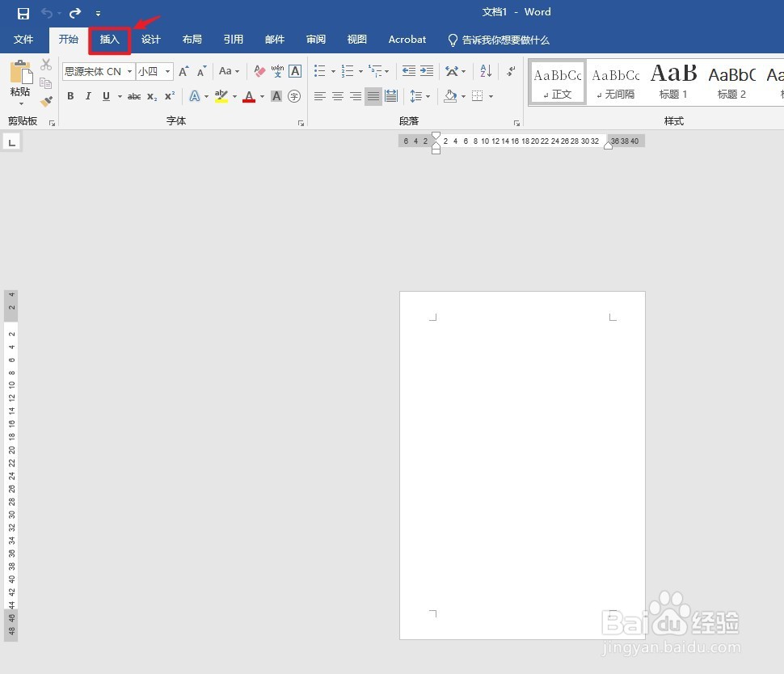Viewport: 784px width, 674px height.
Task: Apply shading with the paint bucket
Action: click(x=450, y=96)
